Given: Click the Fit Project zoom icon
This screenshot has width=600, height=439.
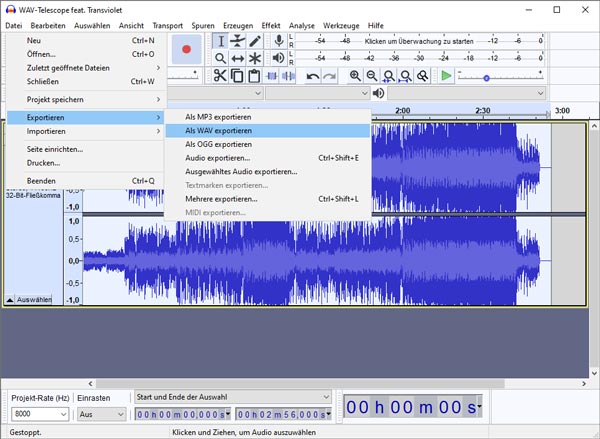Looking at the screenshot, I should [406, 76].
